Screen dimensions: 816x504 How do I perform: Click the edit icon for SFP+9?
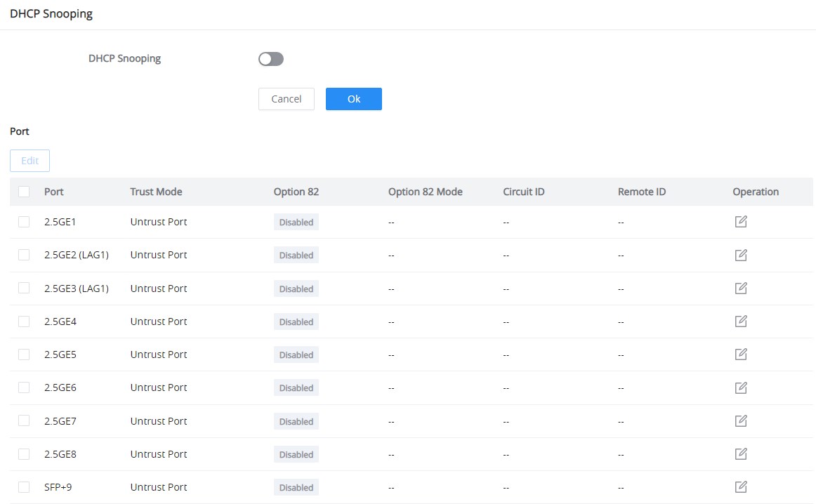pos(741,487)
